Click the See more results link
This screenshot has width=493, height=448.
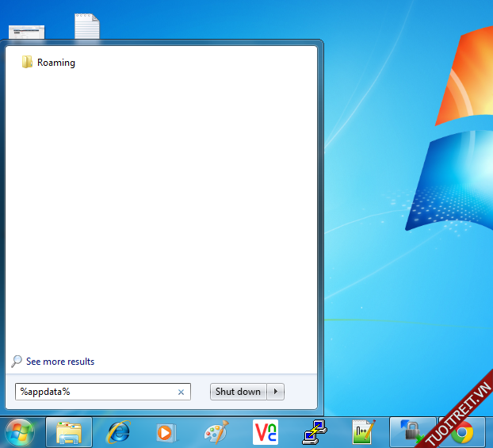60,362
